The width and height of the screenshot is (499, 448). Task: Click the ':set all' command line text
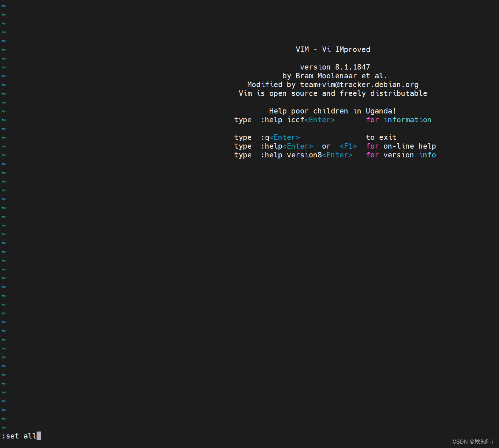pyautogui.click(x=19, y=436)
